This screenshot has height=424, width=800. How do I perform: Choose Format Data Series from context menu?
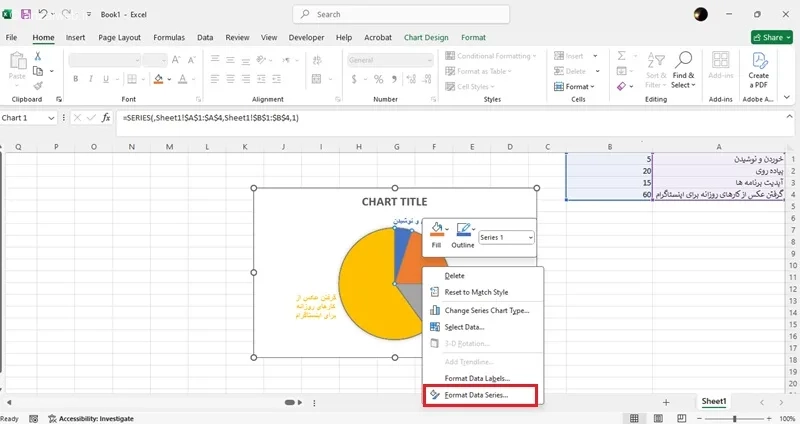pyautogui.click(x=476, y=395)
